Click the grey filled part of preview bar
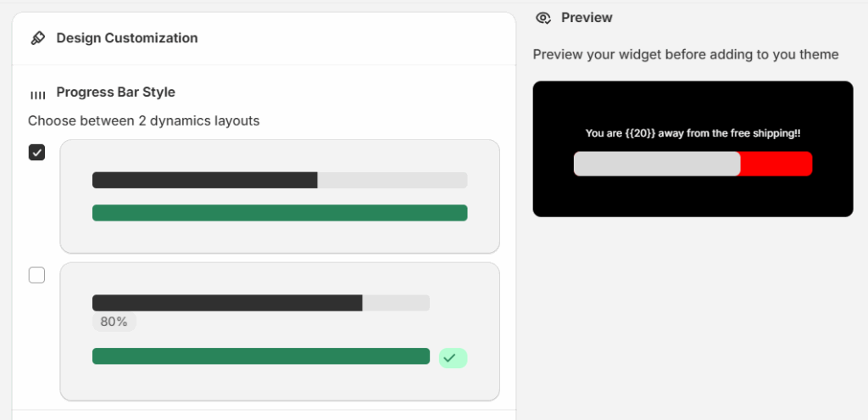This screenshot has width=868, height=420. tap(657, 164)
